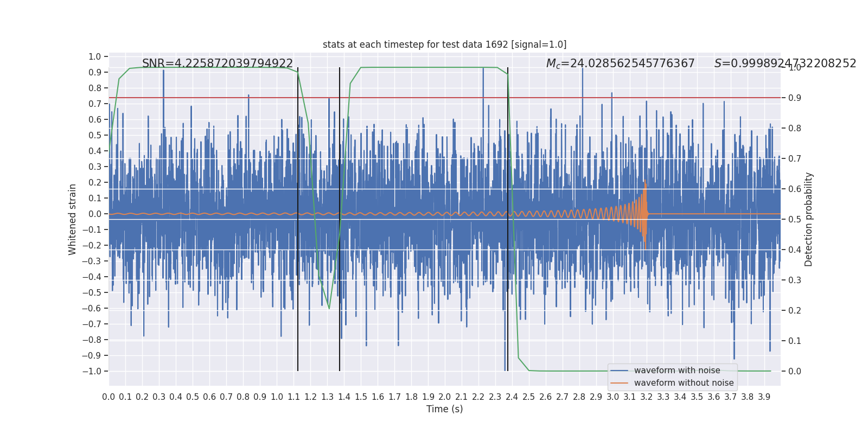The image size is (868, 434).
Task: Click the 0.0 tick on the Whitened strain axis
Action: [x=94, y=214]
